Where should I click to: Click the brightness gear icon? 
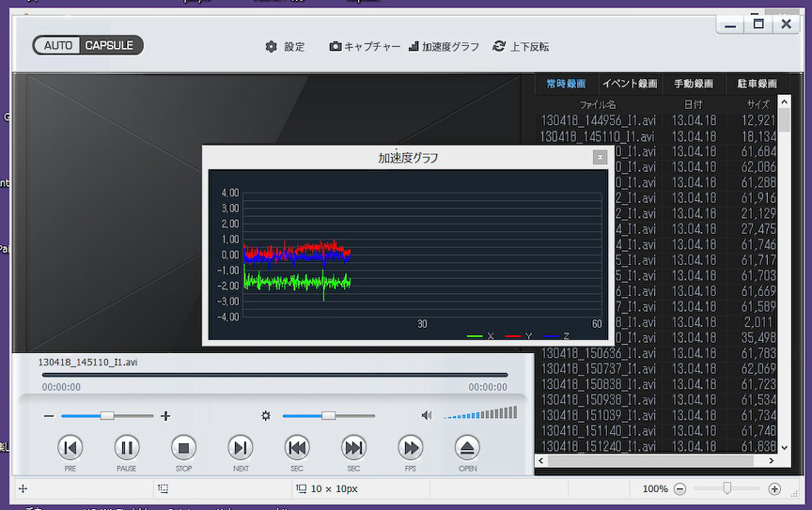coord(266,416)
